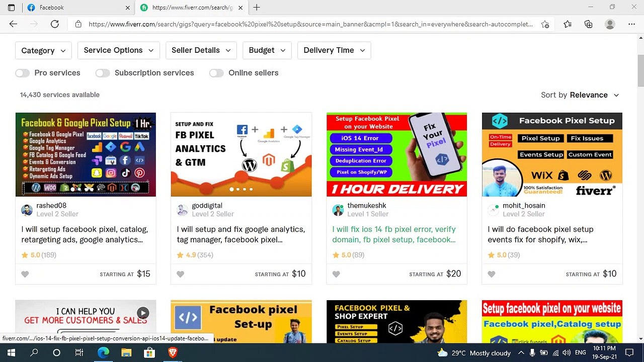The image size is (644, 362).
Task: Open browser Collections icon
Action: [x=589, y=24]
